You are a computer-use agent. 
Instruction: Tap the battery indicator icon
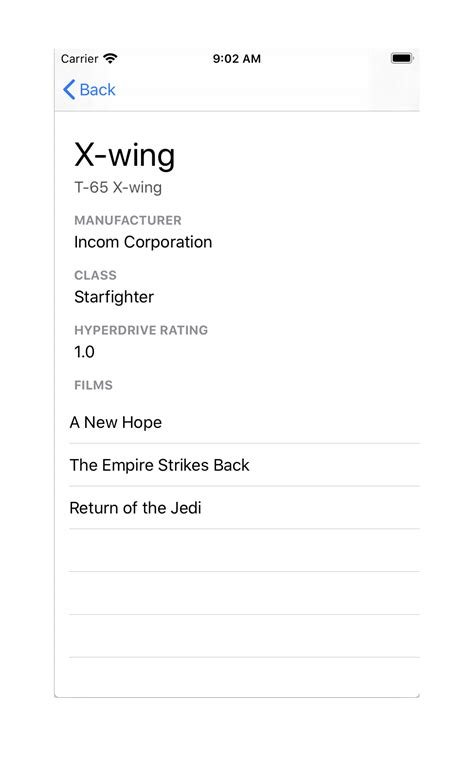coord(402,59)
